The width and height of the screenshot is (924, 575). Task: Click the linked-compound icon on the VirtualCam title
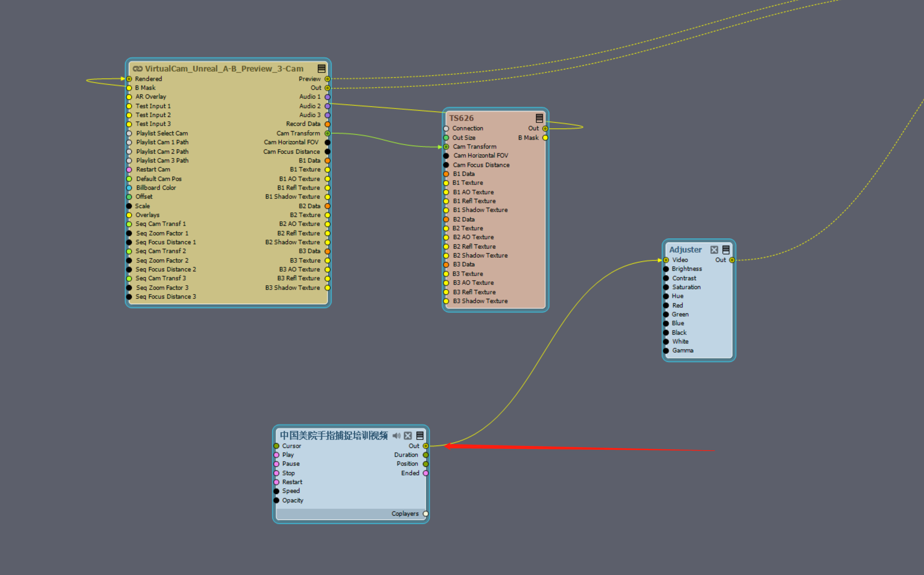point(138,69)
